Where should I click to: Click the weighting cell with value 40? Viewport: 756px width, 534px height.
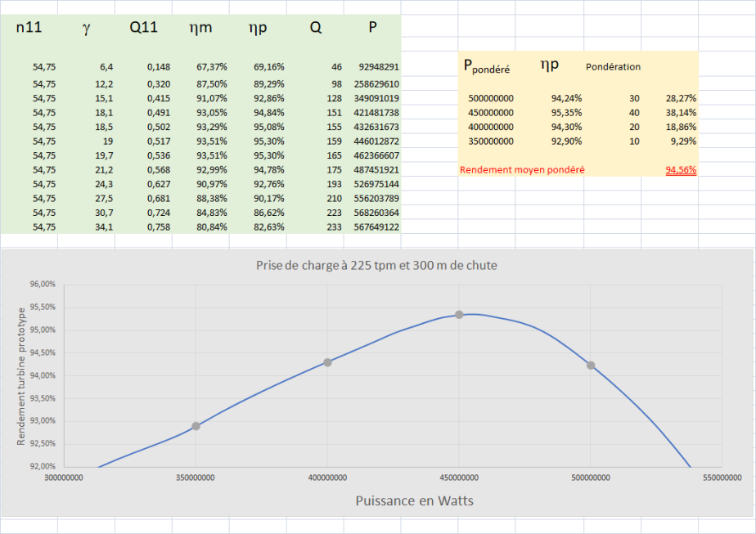632,112
